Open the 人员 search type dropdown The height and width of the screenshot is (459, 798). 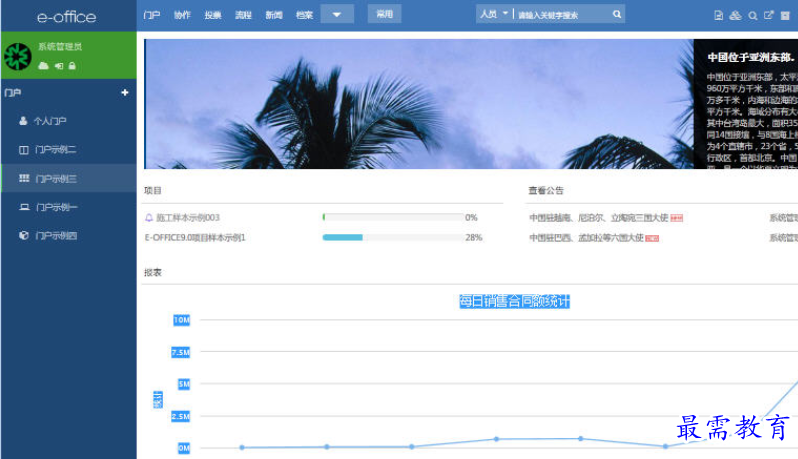click(x=494, y=15)
